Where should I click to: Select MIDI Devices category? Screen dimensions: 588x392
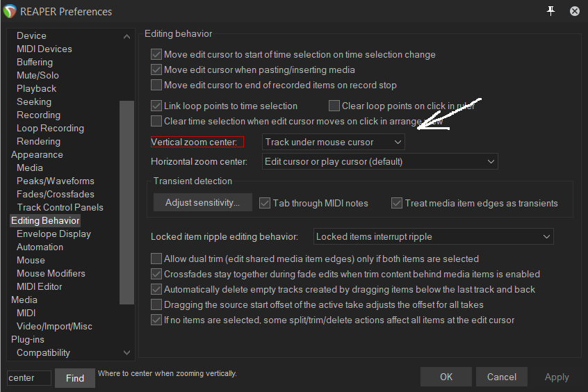pyautogui.click(x=44, y=49)
